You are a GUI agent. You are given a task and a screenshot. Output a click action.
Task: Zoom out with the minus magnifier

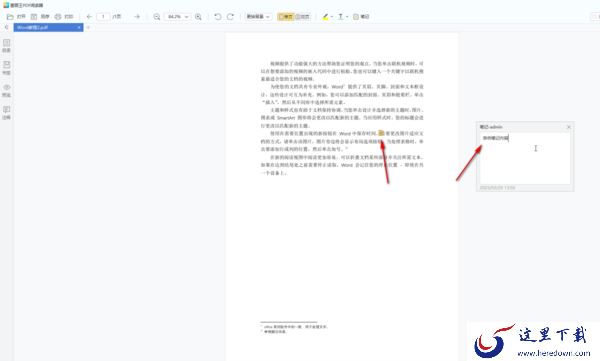pos(157,16)
